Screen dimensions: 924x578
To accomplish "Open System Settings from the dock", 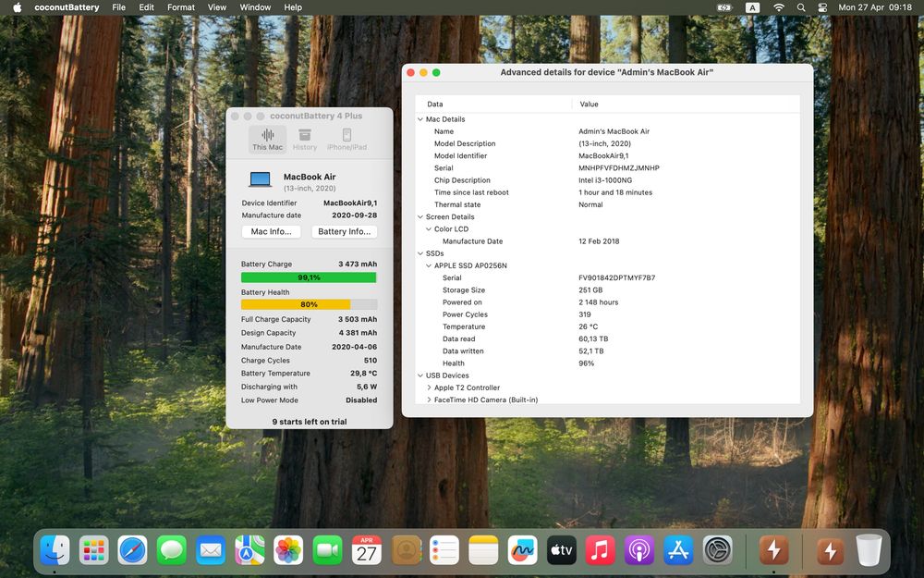I will point(717,550).
